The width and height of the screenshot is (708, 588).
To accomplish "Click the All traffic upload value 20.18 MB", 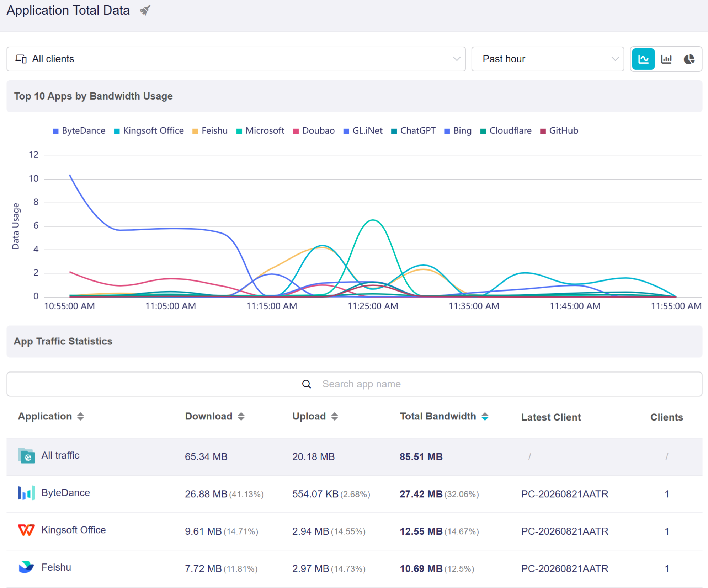I will 314,457.
